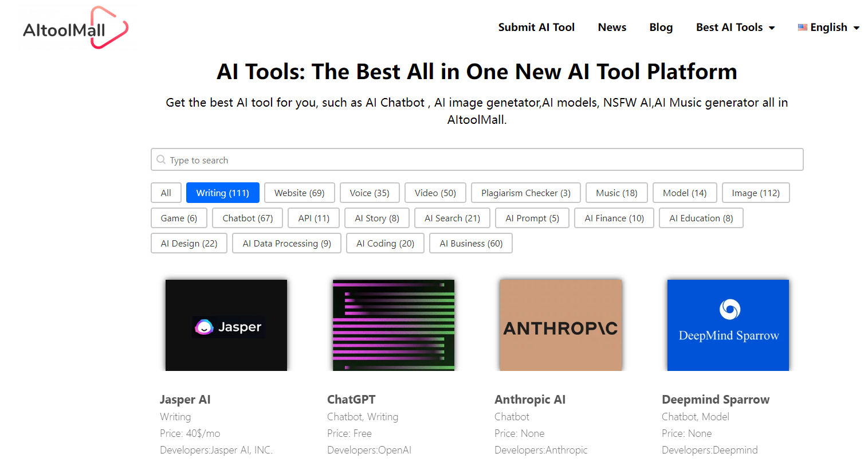
Task: Click Submit AI Tool link
Action: [536, 28]
